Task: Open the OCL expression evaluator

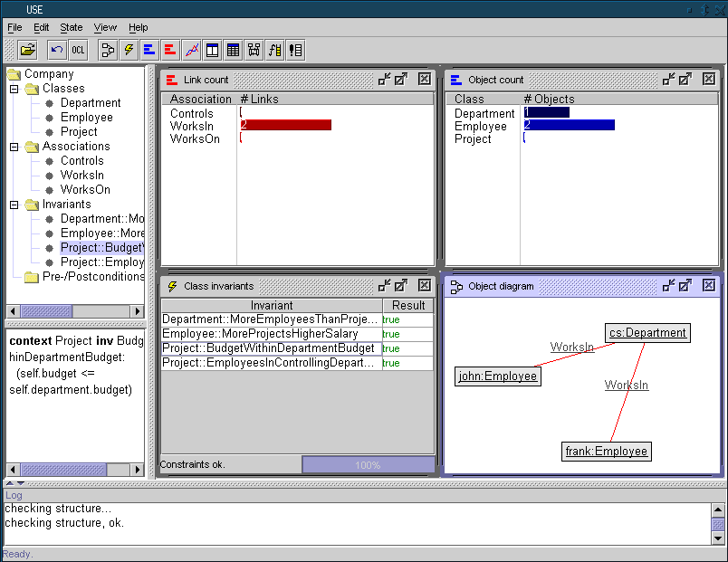Action: [79, 50]
